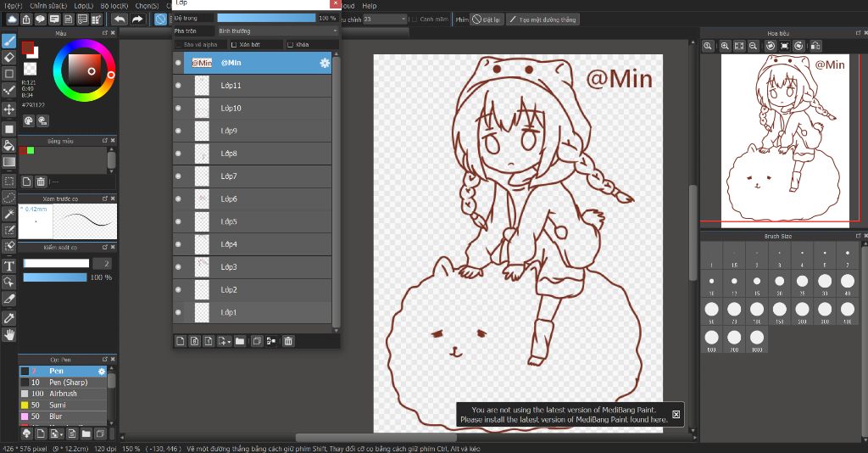868x453 pixels.
Task: Zoom out on the navigator panel
Action: tap(754, 46)
